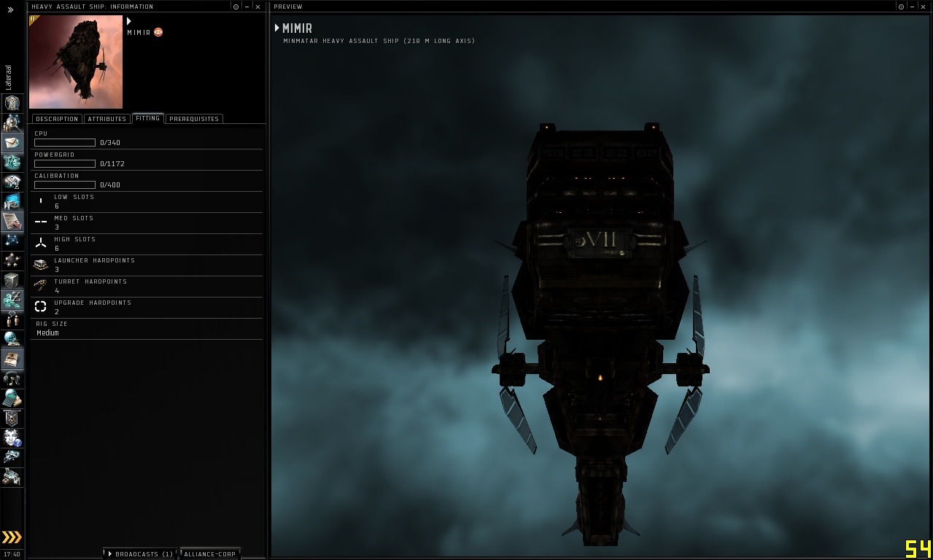The height and width of the screenshot is (560, 933).
Task: Pin the Preview window
Action: coord(902,7)
